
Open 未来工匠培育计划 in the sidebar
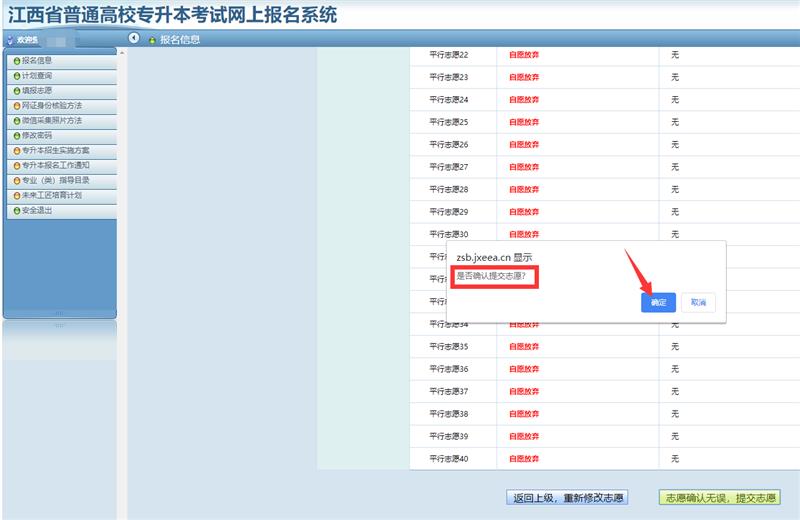click(62, 195)
